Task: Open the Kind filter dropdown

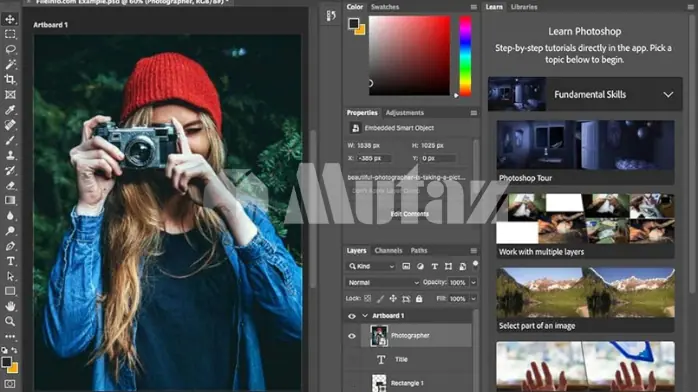Action: [x=371, y=267]
